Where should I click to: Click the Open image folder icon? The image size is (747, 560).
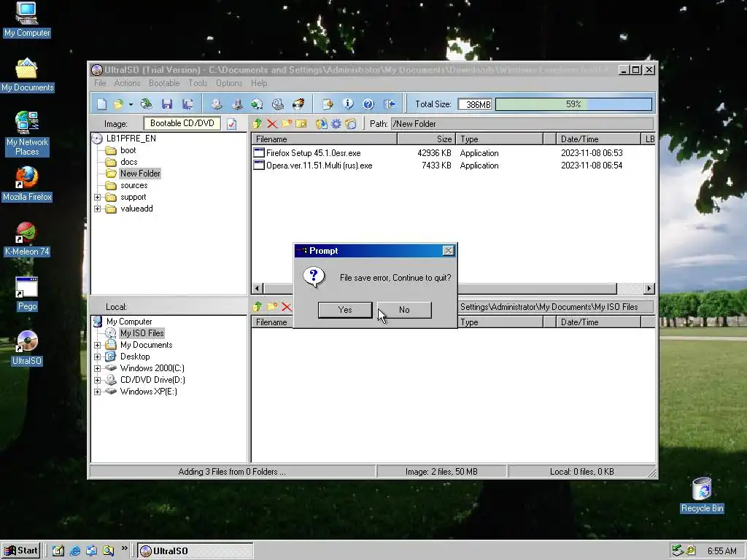[x=118, y=104]
